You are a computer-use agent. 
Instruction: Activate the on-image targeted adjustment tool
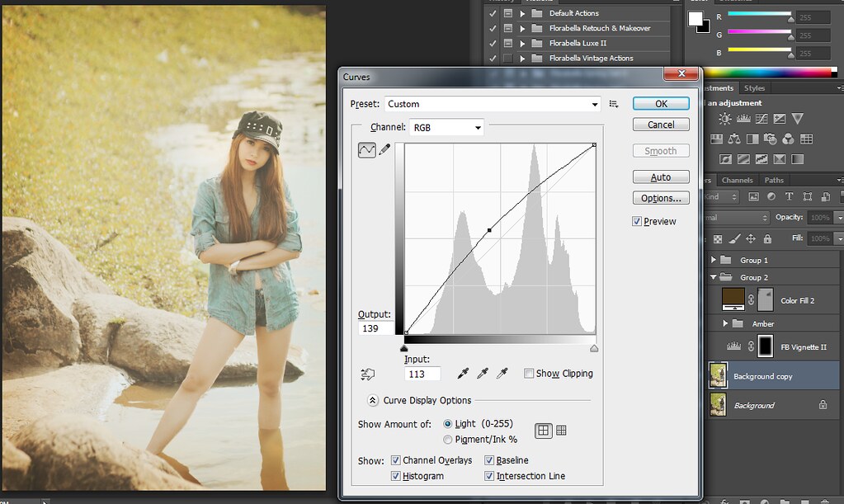[x=368, y=374]
